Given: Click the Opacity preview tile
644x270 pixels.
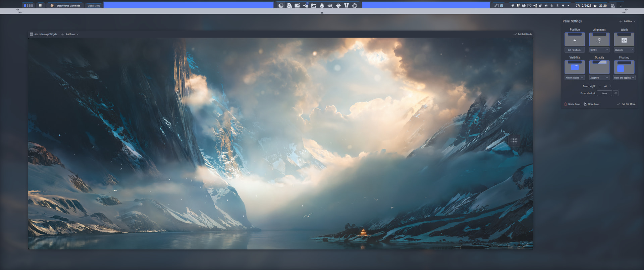Looking at the screenshot, I should (x=599, y=67).
